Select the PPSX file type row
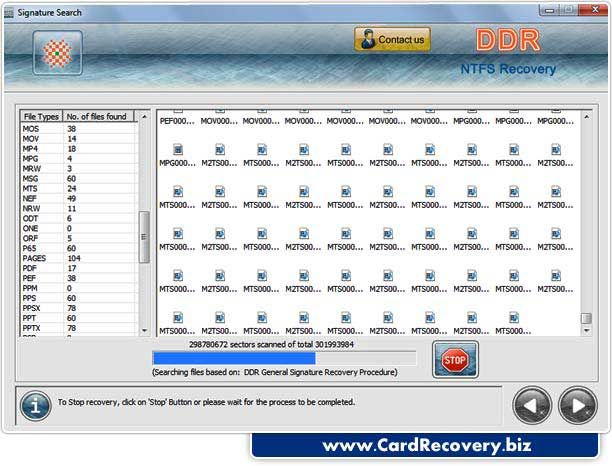 [79, 308]
